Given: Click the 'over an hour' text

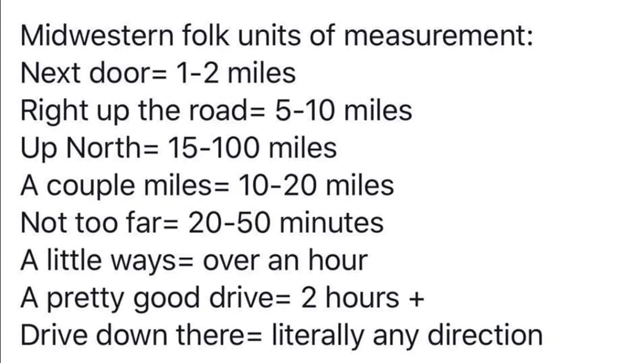Looking at the screenshot, I should click(x=285, y=260).
